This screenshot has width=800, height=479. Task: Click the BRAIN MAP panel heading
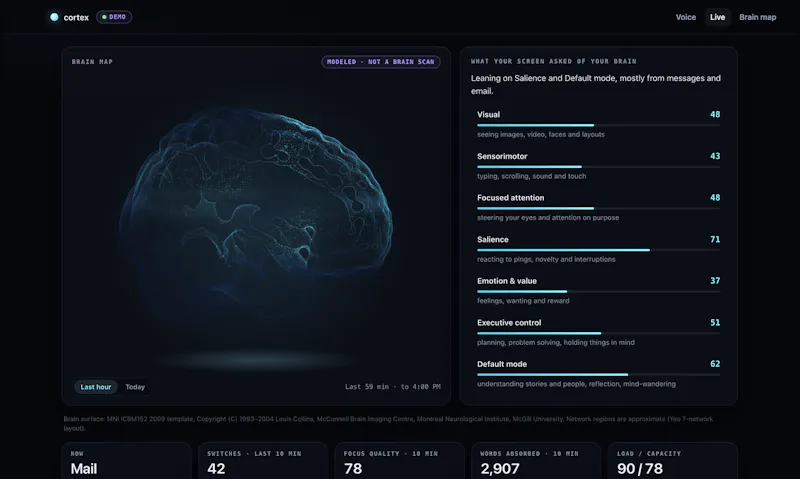92,62
